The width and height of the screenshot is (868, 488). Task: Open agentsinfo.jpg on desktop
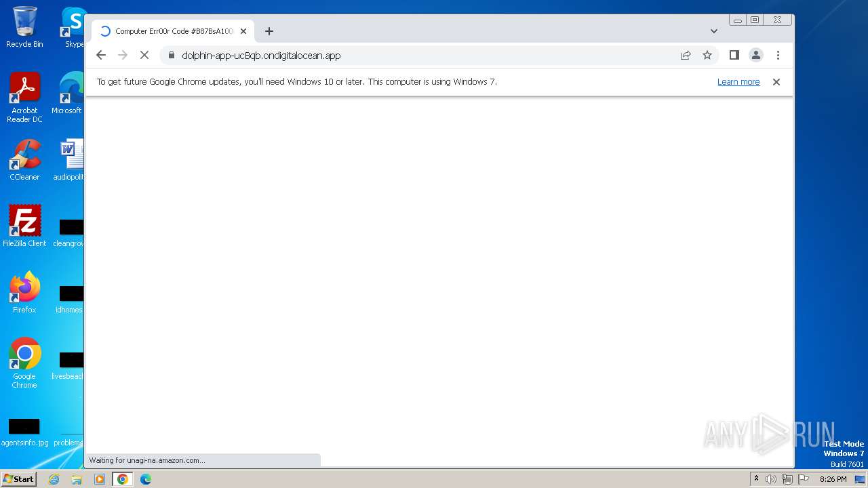[24, 432]
